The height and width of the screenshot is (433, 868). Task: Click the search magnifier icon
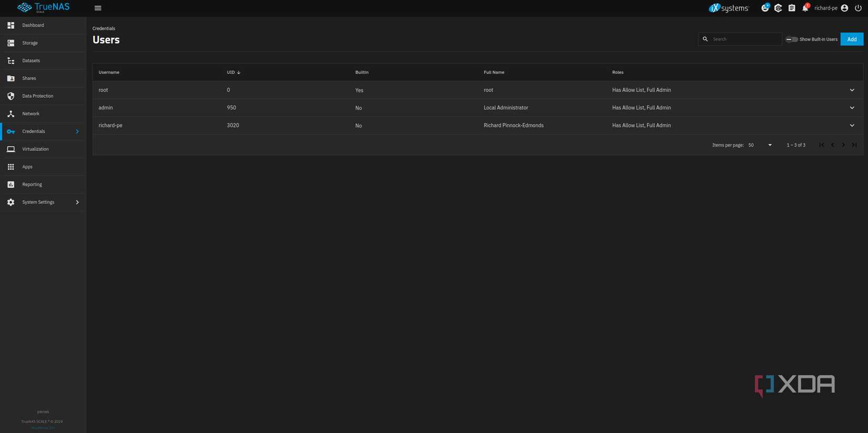pyautogui.click(x=705, y=39)
